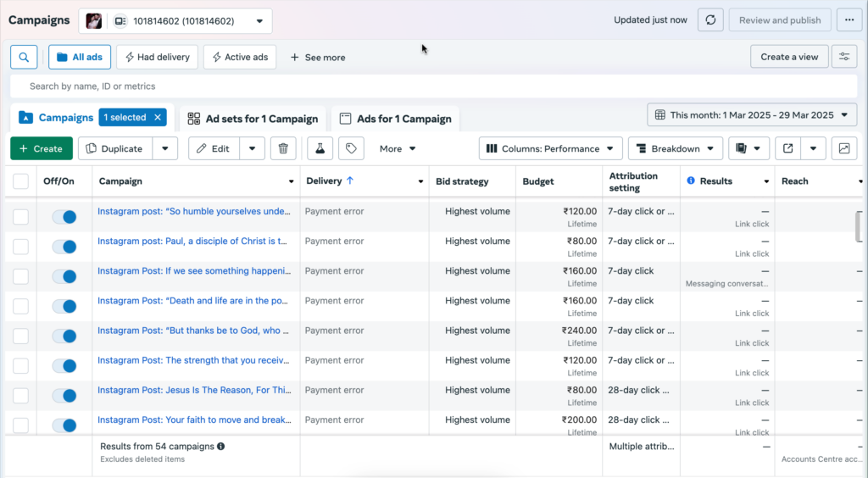Open the Delivery column dropdown arrow
Image resolution: width=868 pixels, height=478 pixels.
[420, 181]
